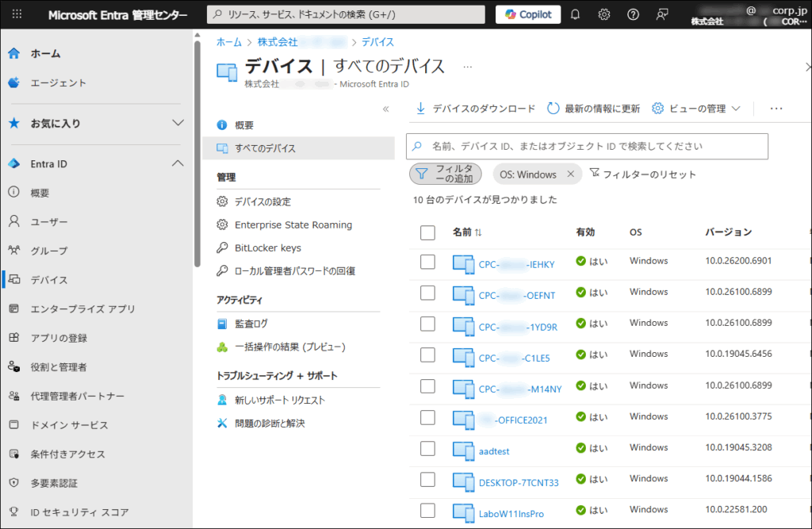
Task: Open the settings gear in top bar
Action: 604,14
